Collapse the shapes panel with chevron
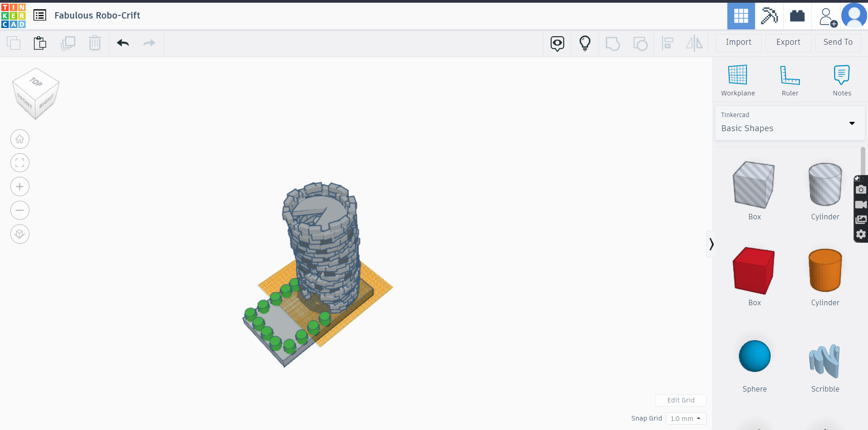 pyautogui.click(x=711, y=244)
